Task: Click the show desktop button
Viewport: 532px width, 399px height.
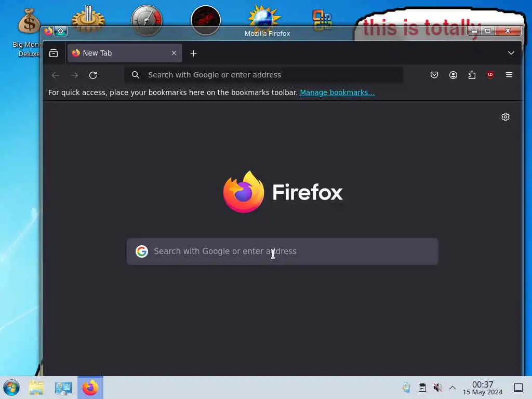Action: tap(518, 388)
